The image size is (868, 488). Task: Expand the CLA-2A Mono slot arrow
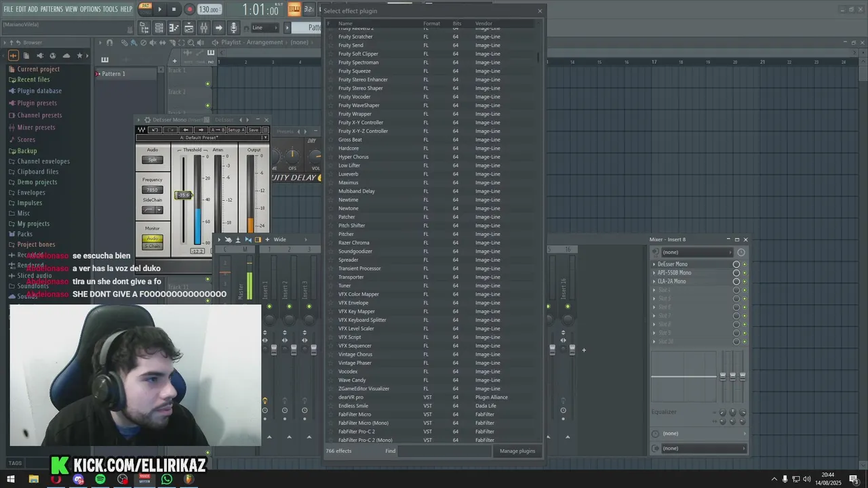(654, 281)
